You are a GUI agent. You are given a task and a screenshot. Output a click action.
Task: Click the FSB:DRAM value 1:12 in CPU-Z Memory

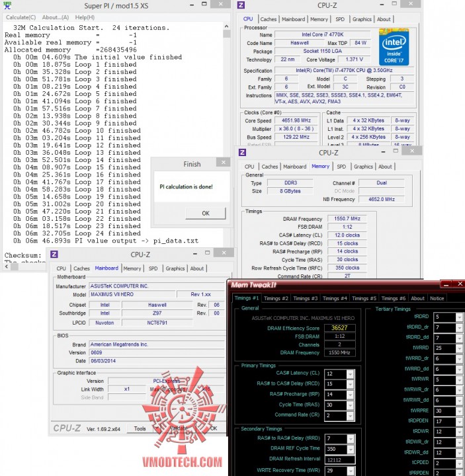pos(347,227)
